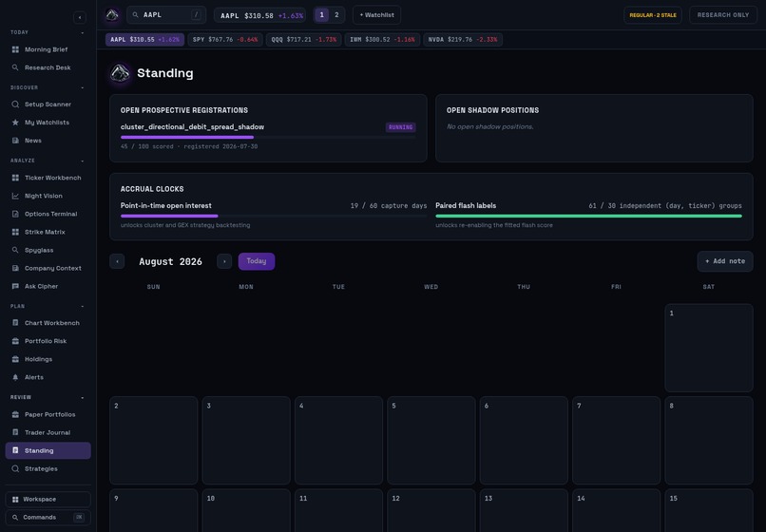Viewport: 766px width, 532px height.
Task: Click the Ticker Workbench grid icon
Action: point(15,178)
